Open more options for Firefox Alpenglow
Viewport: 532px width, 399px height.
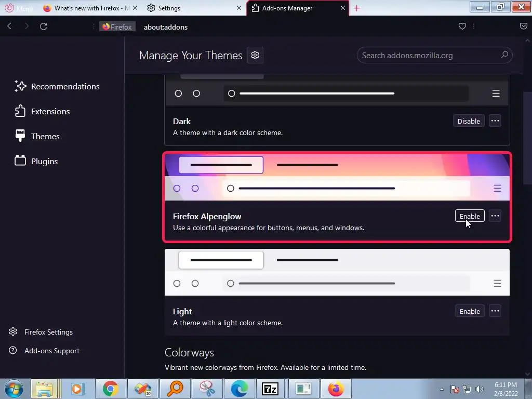[495, 216]
